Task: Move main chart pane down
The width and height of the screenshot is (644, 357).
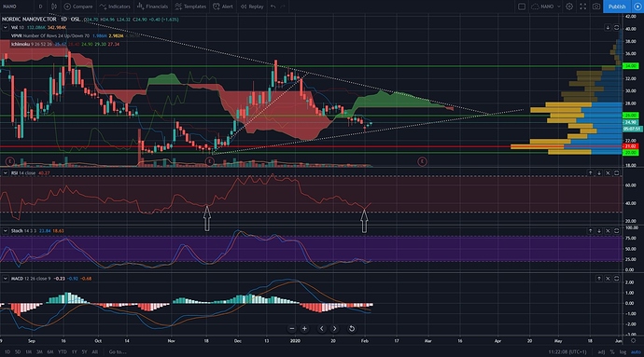Action: coord(608,27)
